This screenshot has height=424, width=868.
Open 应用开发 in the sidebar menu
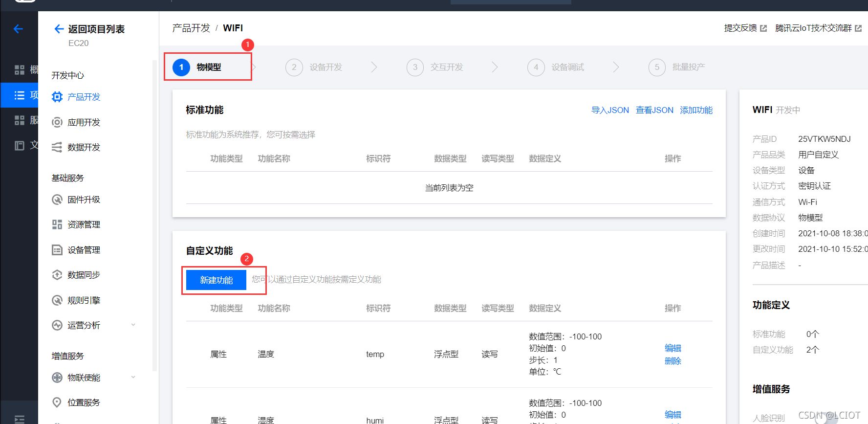click(x=84, y=122)
